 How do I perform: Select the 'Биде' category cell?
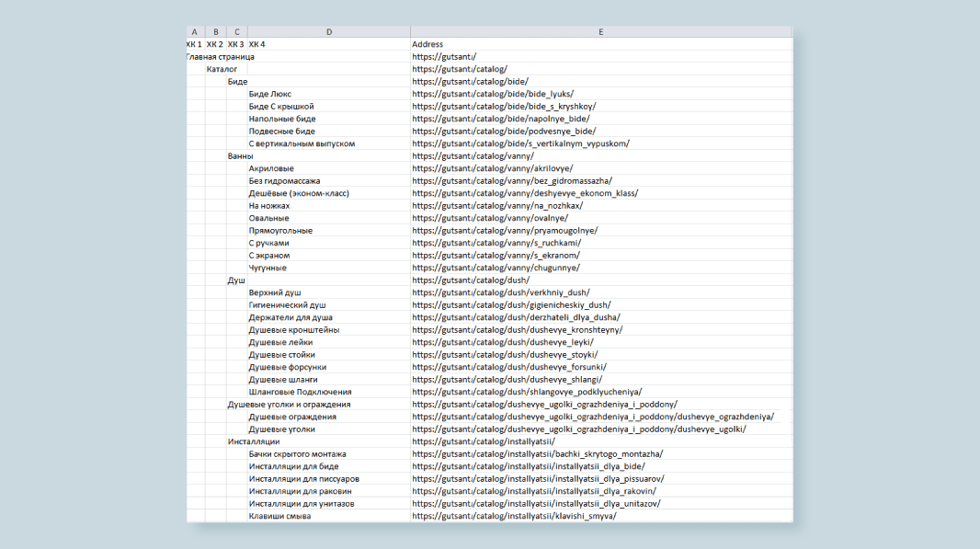pos(237,82)
